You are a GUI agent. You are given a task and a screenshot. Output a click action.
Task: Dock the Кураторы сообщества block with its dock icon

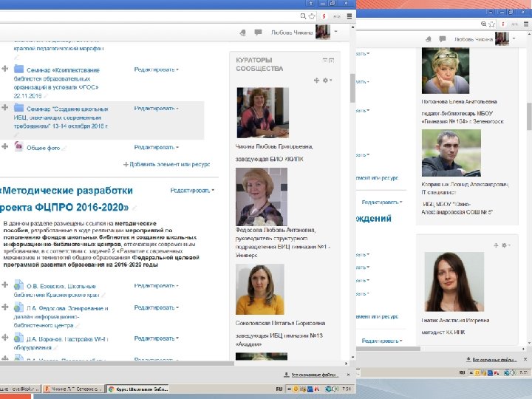(x=332, y=61)
